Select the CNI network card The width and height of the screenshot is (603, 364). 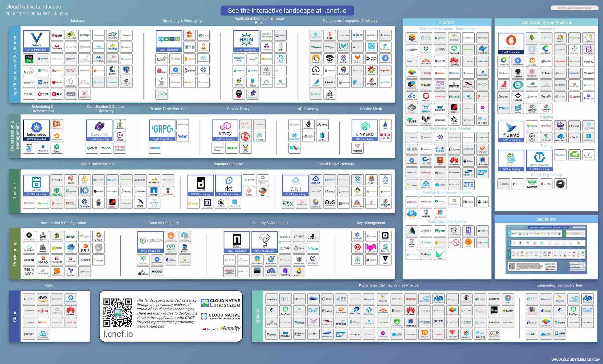coord(295,185)
